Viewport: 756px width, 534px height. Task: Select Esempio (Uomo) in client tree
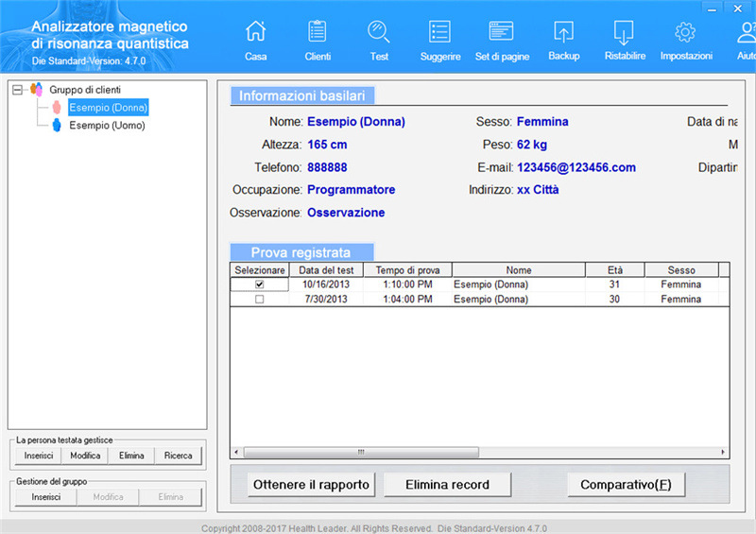coord(107,125)
